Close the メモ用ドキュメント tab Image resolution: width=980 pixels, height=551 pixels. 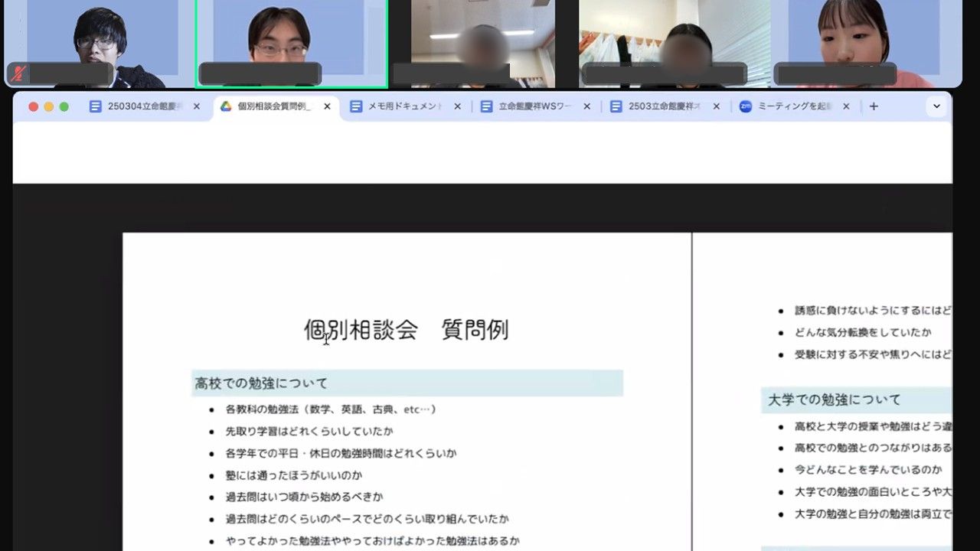point(457,106)
